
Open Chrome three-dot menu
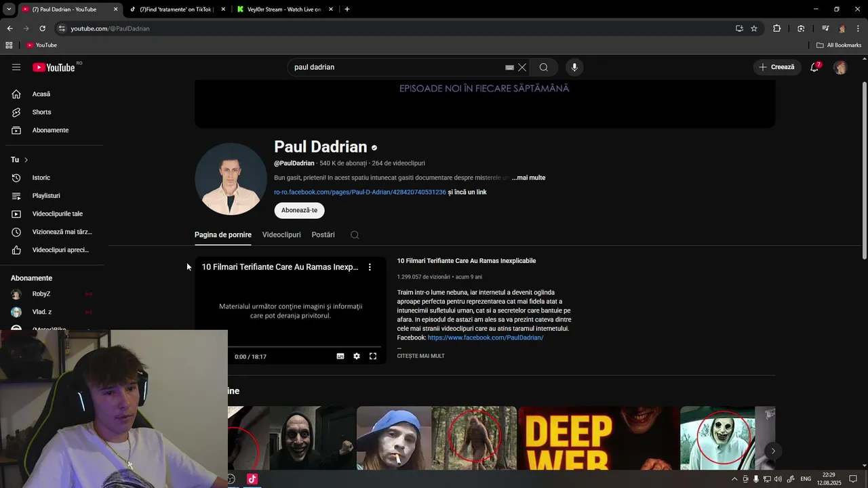click(x=859, y=28)
